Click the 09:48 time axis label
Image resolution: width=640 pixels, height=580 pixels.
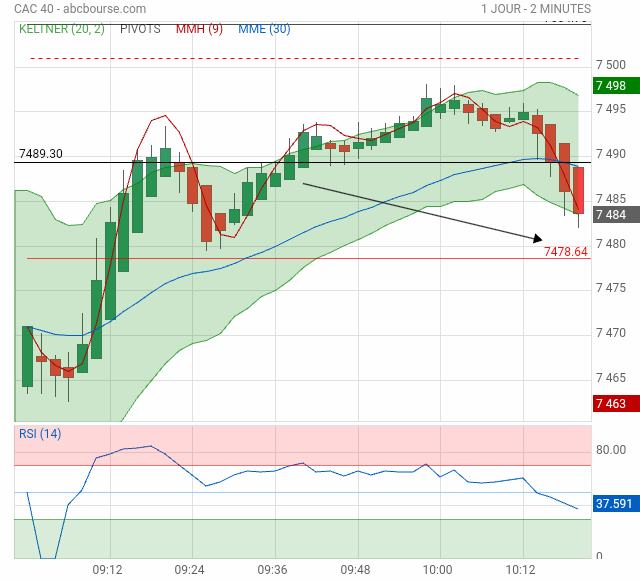click(x=355, y=569)
